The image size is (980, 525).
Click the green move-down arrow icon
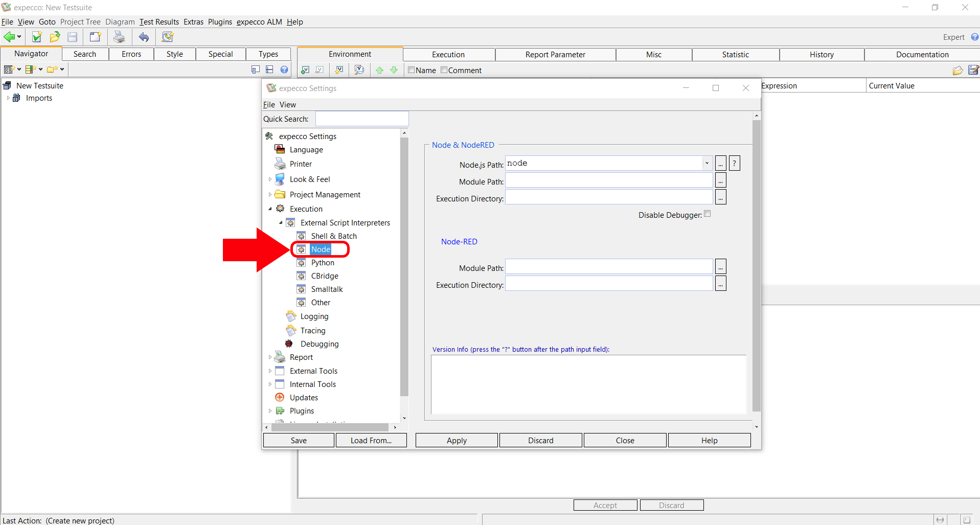(x=394, y=70)
